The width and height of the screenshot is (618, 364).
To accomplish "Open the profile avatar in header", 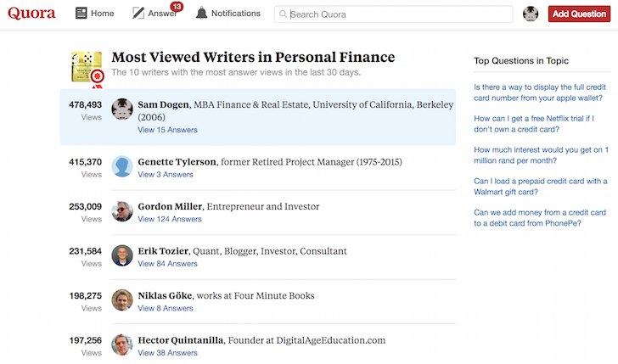I will 531,14.
